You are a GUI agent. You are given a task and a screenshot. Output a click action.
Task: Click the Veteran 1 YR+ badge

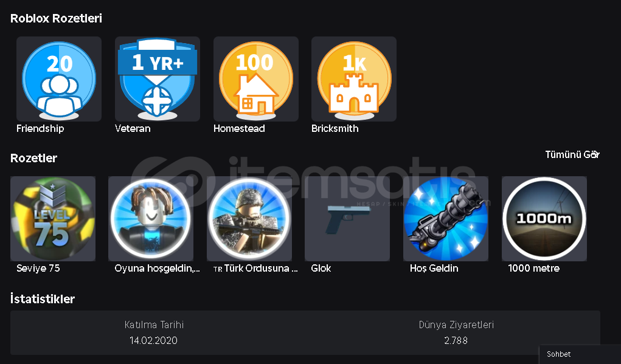[x=158, y=79]
